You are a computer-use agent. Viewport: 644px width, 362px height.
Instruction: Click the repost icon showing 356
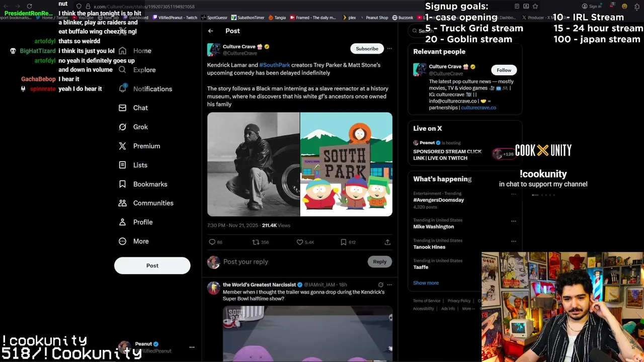pyautogui.click(x=256, y=242)
